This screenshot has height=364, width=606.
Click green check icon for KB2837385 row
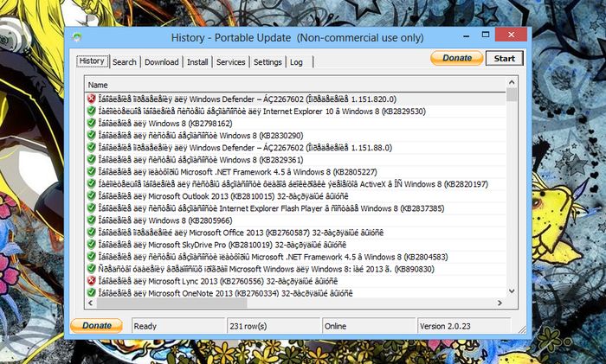pyautogui.click(x=91, y=208)
